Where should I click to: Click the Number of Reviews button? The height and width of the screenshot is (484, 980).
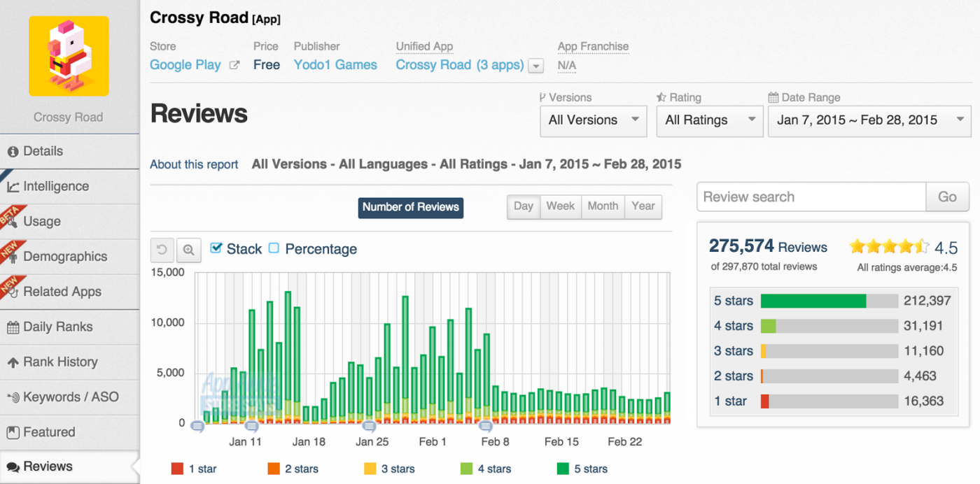coord(411,207)
